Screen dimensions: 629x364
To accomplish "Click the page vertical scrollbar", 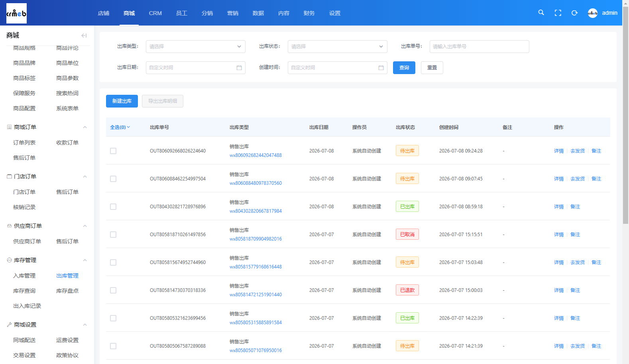I will [x=625, y=119].
